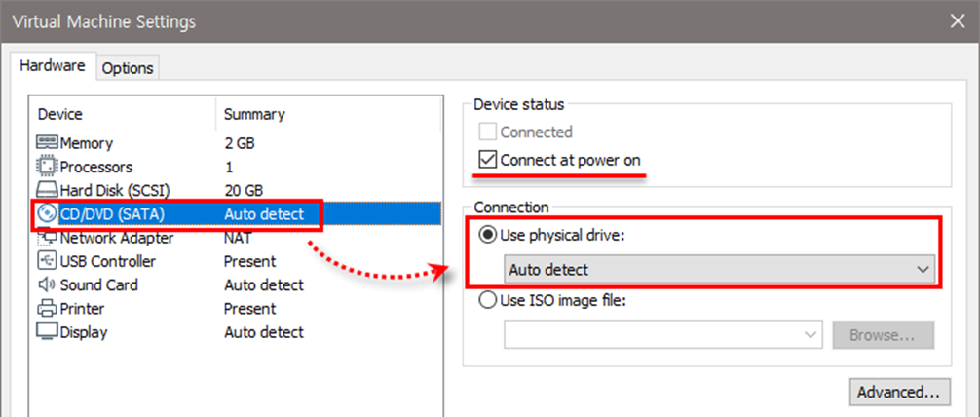Image resolution: width=980 pixels, height=417 pixels.
Task: Click the Advanced... button
Action: coord(897,392)
